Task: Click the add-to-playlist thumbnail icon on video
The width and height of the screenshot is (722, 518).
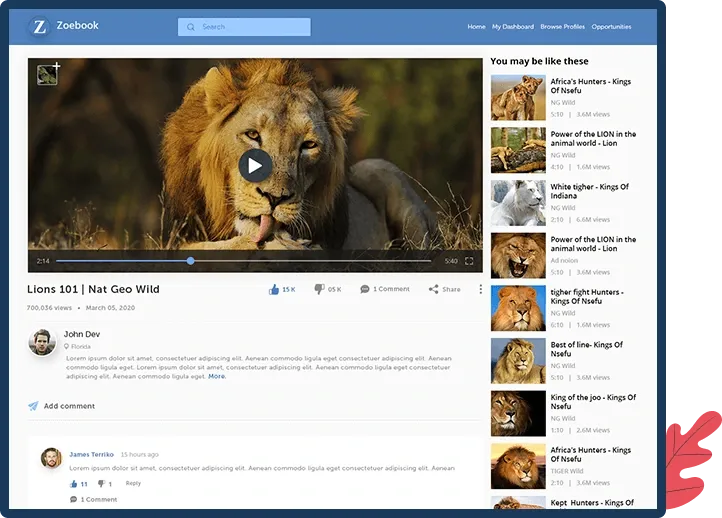Action: pos(48,74)
